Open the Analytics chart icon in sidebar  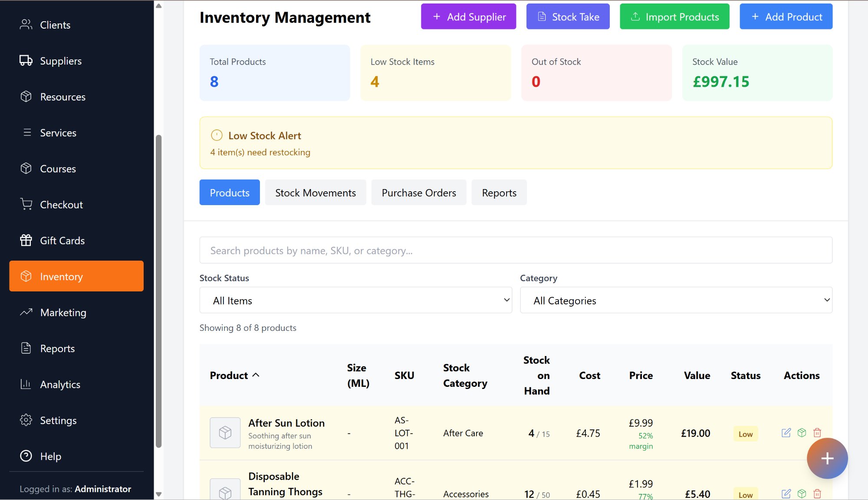tap(26, 384)
